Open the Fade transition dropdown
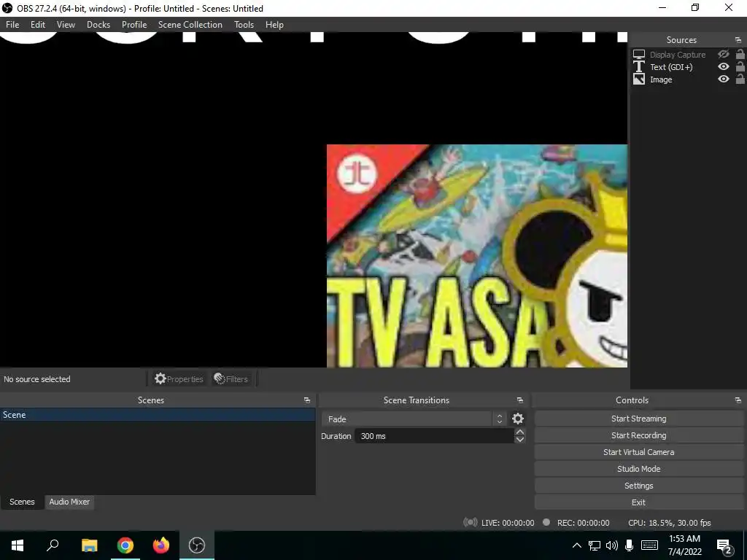 click(x=413, y=419)
